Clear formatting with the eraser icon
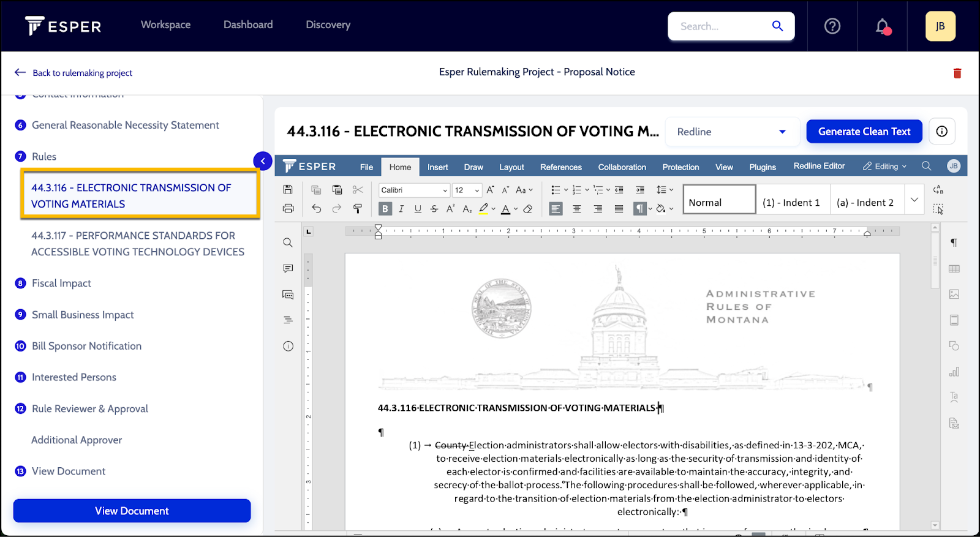This screenshot has width=980, height=537. (528, 209)
